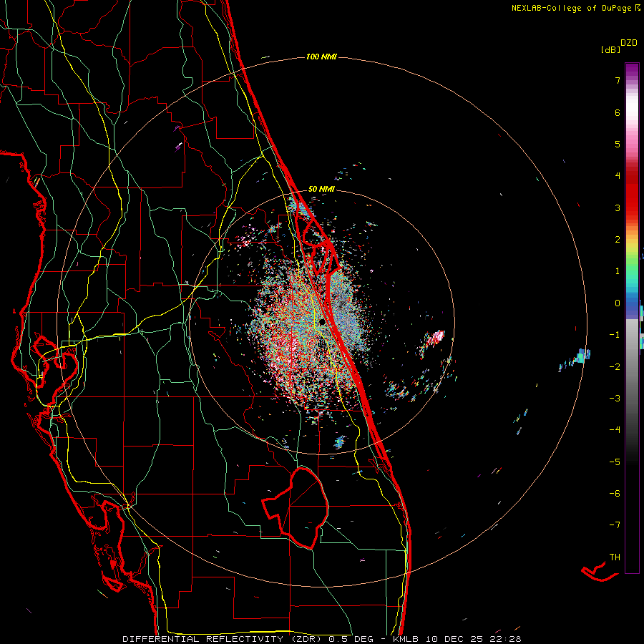Screen dimensions: 644x644
Task: Click the black radar site dot at the rings' center
Action: pos(323,321)
